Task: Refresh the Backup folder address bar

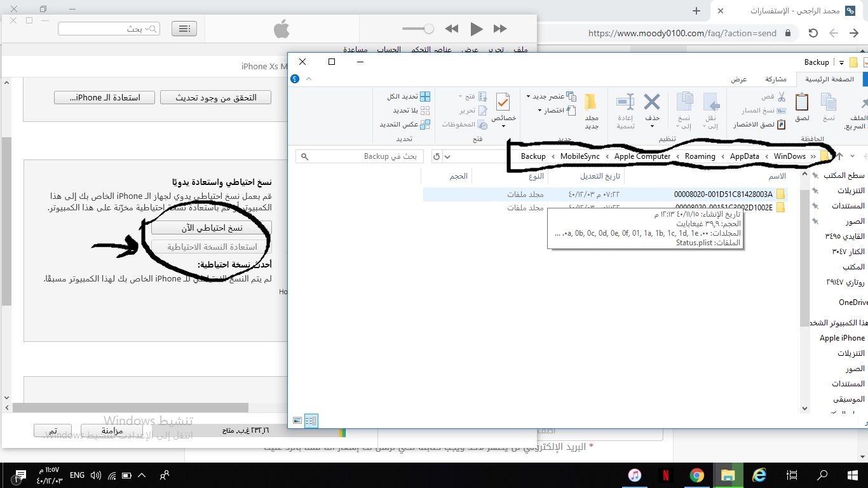Action: [436, 156]
